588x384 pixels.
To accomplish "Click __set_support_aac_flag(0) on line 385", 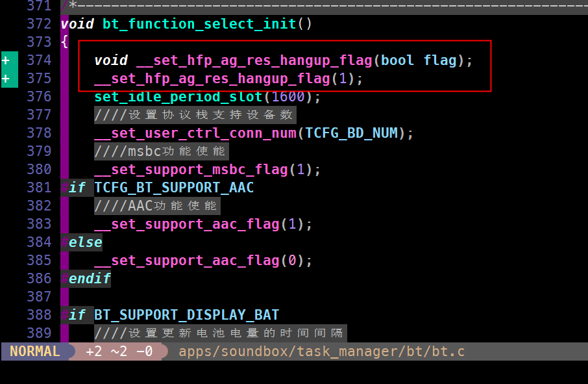I will [x=203, y=261].
